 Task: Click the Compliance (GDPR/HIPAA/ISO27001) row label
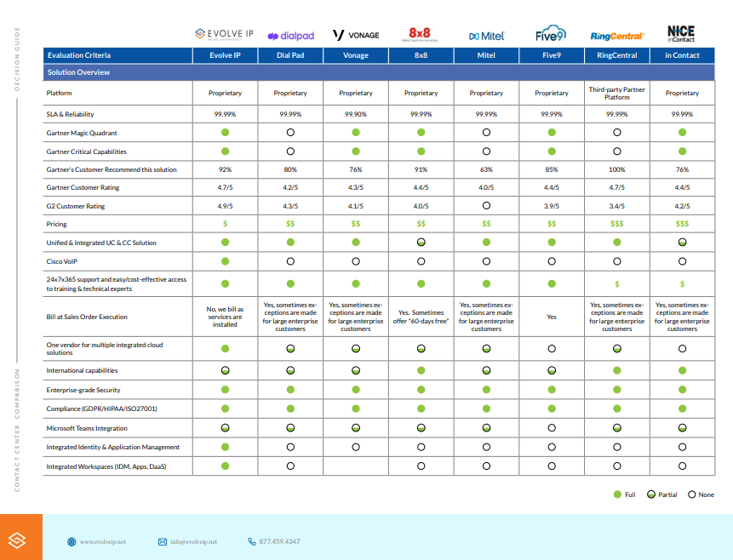[x=102, y=409]
